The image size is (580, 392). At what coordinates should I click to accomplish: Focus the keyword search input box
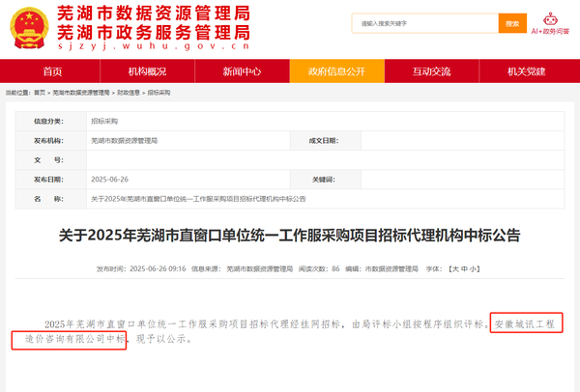(425, 22)
